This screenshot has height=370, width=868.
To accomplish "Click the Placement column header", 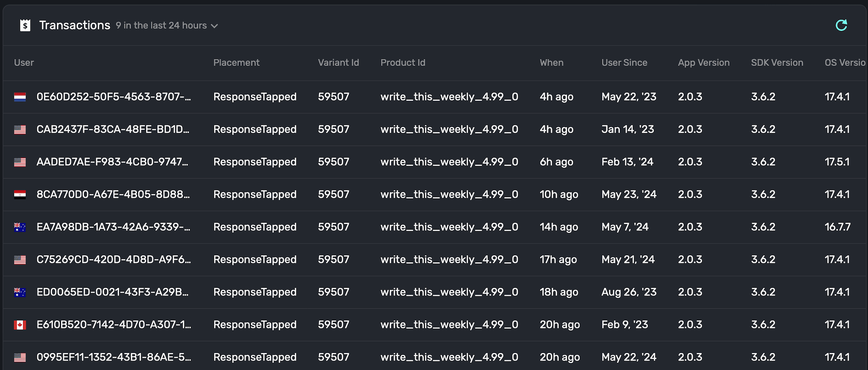I will (236, 62).
